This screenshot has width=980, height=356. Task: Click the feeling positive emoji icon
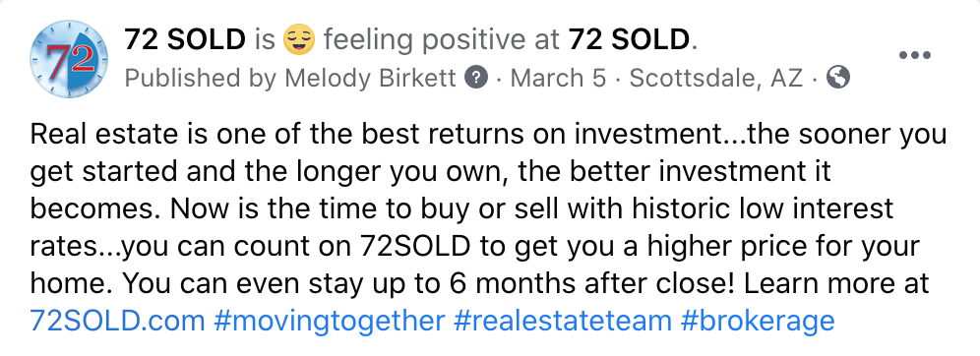point(299,40)
